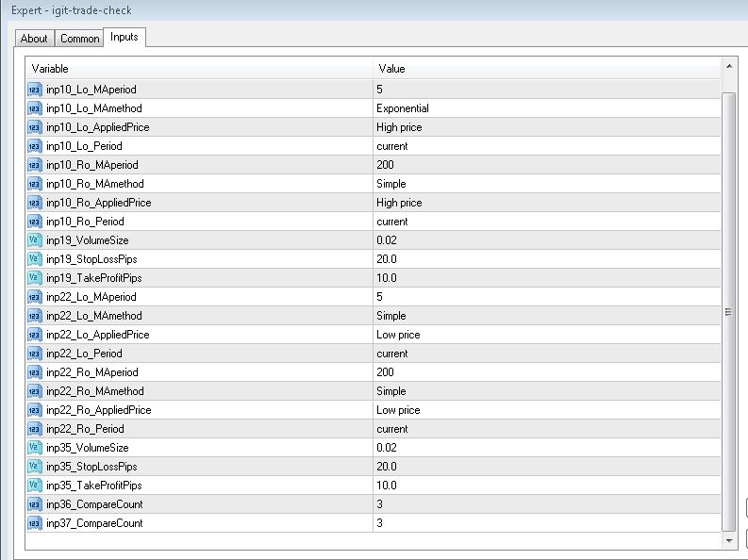Click the icon beside inp10_Lo_MAperiod
This screenshot has width=748, height=560.
[35, 90]
